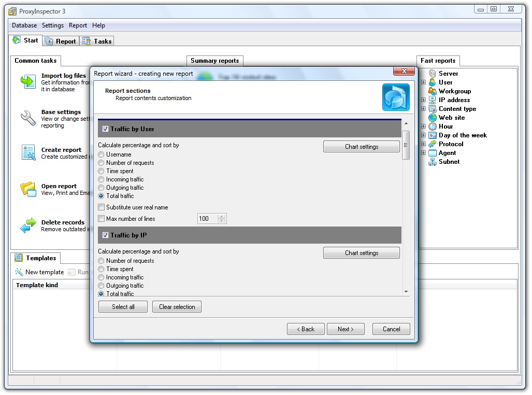Viewport: 532px width, 395px height.
Task: Click the Web site globe icon
Action: 432,118
